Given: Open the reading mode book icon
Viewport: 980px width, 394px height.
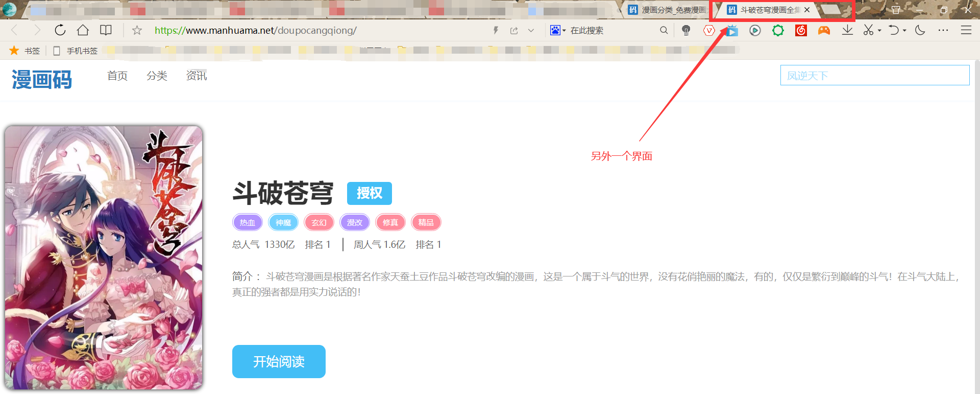Looking at the screenshot, I should pos(106,30).
